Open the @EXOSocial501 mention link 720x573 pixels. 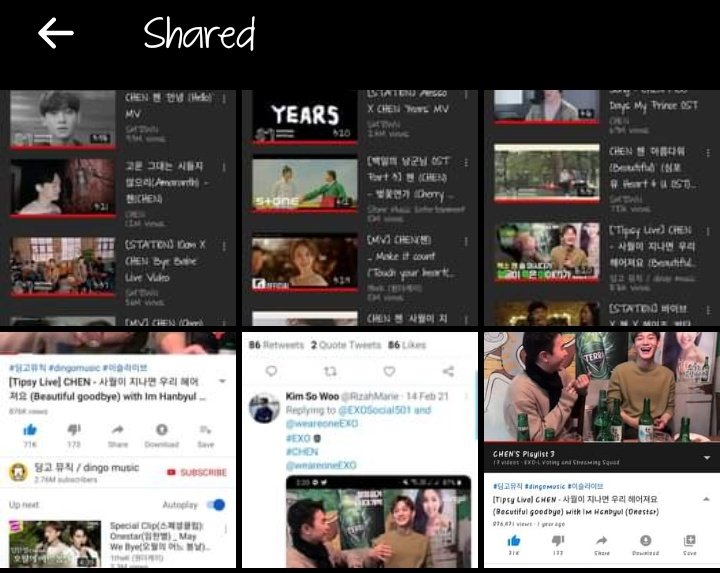click(375, 410)
